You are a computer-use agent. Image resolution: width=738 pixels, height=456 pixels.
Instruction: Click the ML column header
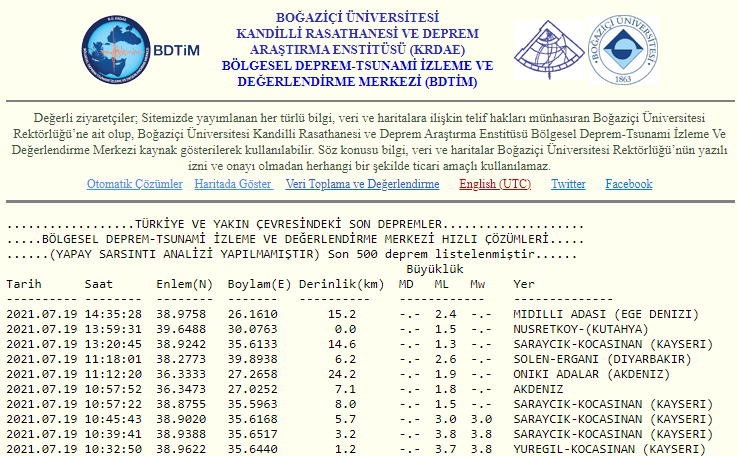[x=441, y=284]
